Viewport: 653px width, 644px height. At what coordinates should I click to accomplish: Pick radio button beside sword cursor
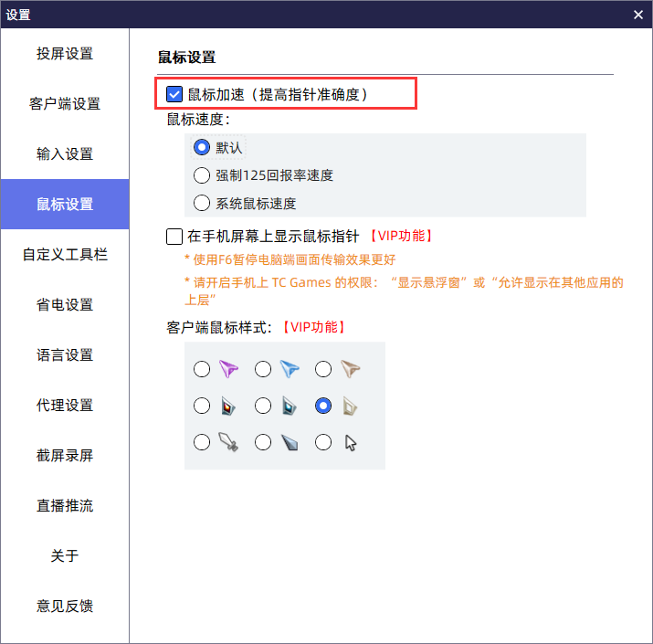click(x=202, y=442)
